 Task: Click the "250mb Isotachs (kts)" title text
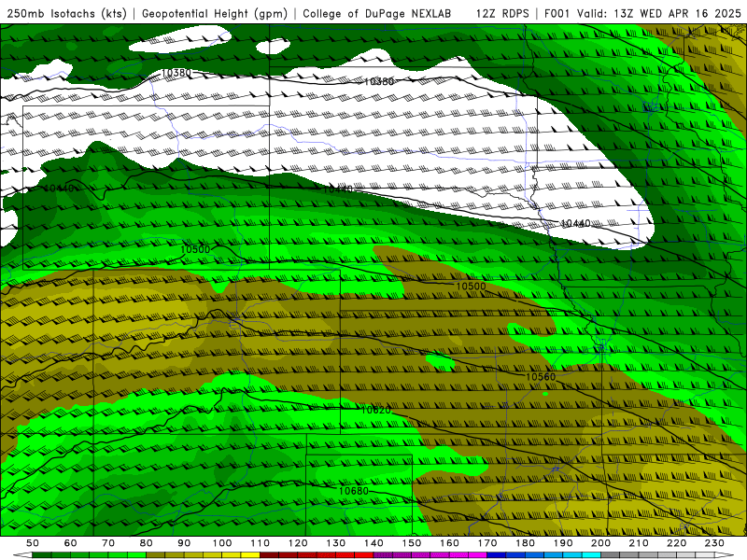66,13
